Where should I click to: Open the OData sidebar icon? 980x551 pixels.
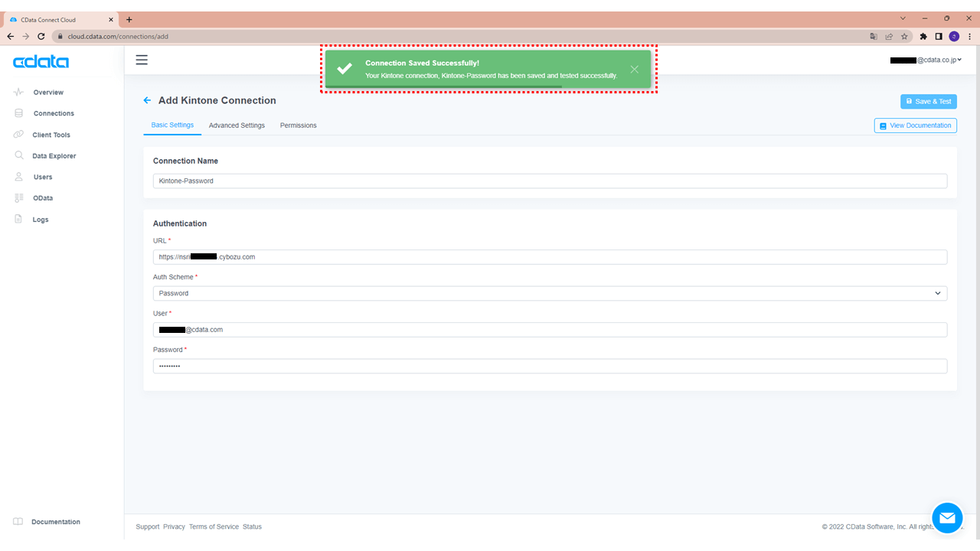point(18,198)
